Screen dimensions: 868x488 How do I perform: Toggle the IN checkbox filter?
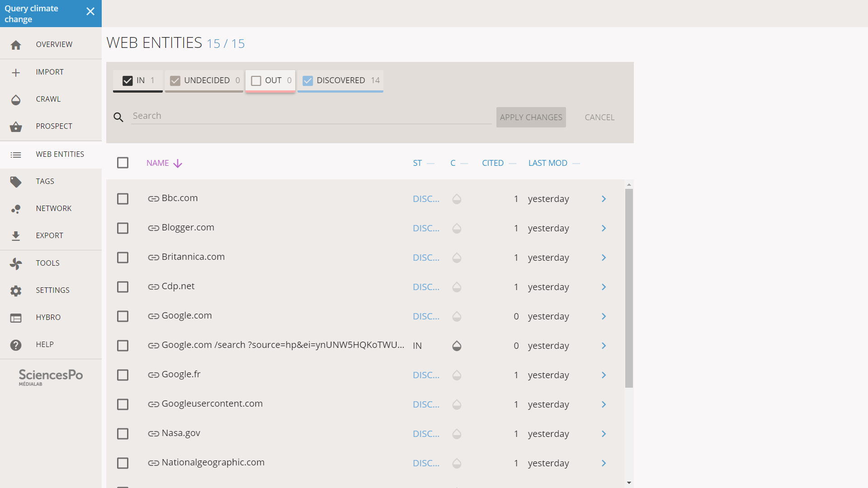[127, 80]
